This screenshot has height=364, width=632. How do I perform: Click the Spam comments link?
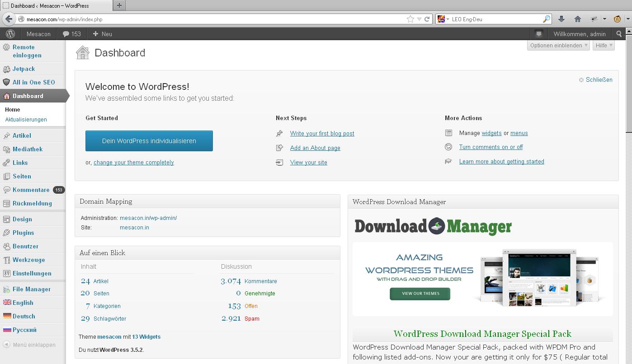tap(252, 319)
